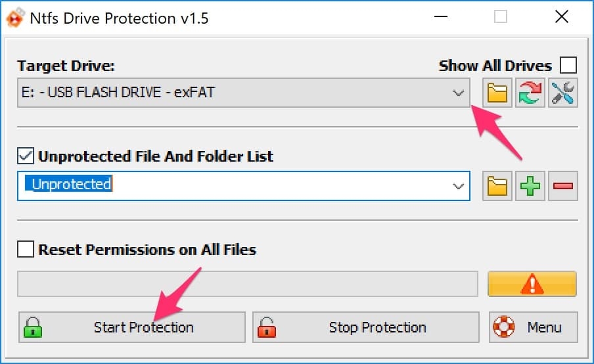Tick Reset Permissions on All Files
The image size is (594, 364).
[x=26, y=249]
